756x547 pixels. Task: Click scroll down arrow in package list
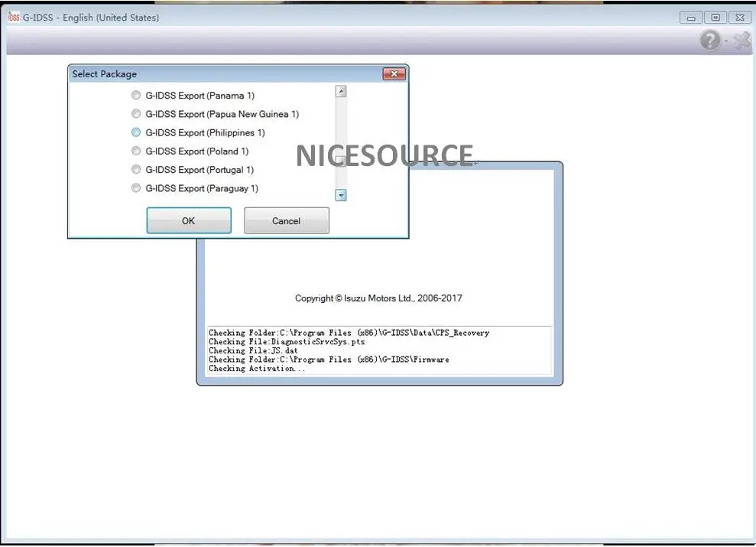pyautogui.click(x=341, y=195)
